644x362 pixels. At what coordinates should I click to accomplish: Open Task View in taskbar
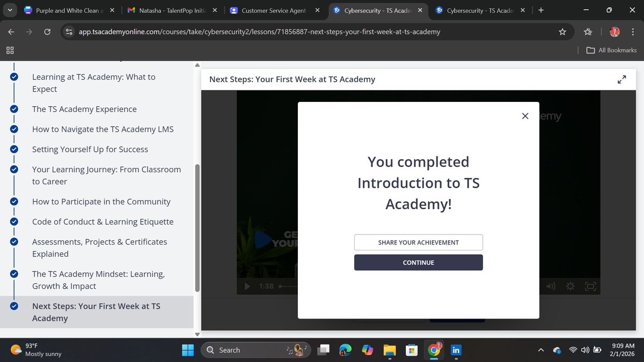click(323, 350)
